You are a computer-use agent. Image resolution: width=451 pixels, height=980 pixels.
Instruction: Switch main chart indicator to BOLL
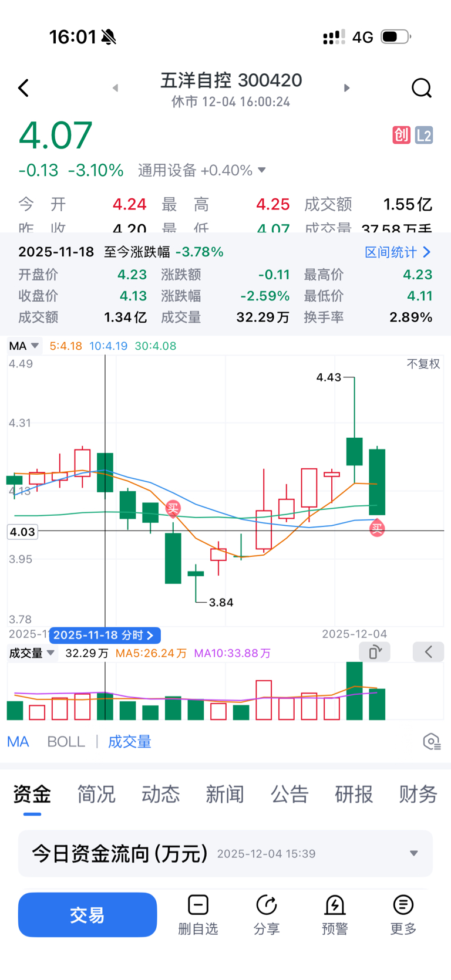[x=66, y=742]
